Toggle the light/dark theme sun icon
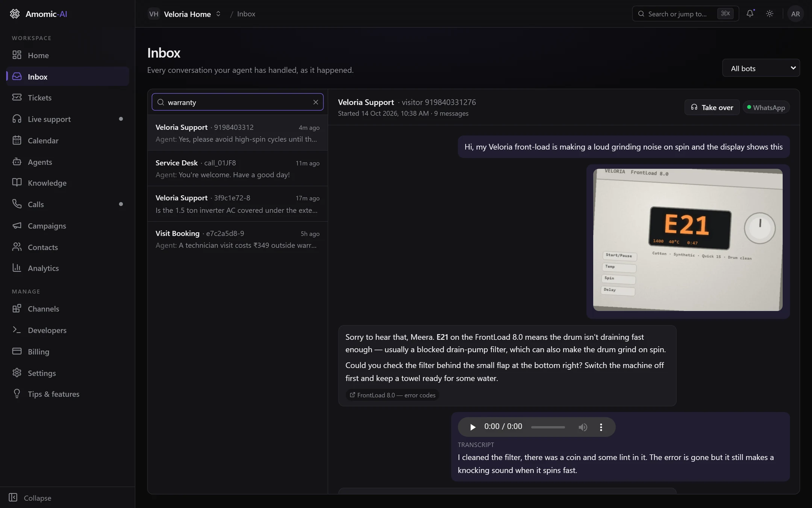The height and width of the screenshot is (508, 812). (770, 14)
